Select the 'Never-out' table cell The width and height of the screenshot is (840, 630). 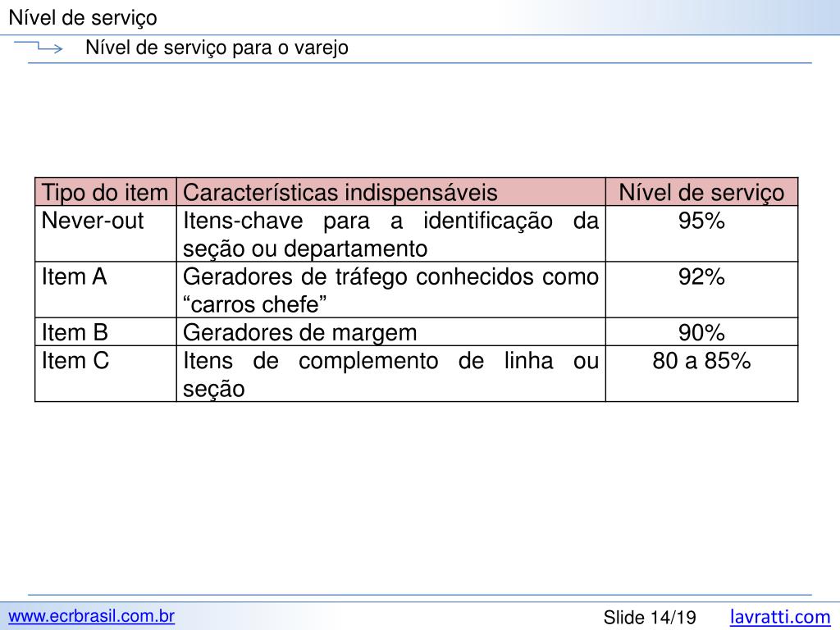tap(106, 234)
